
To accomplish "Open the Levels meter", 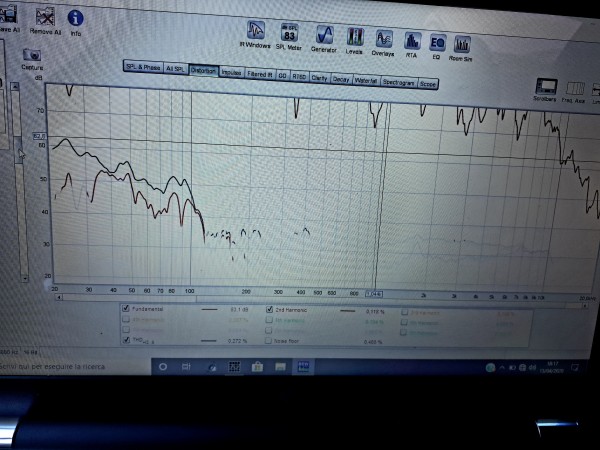I will click(354, 41).
